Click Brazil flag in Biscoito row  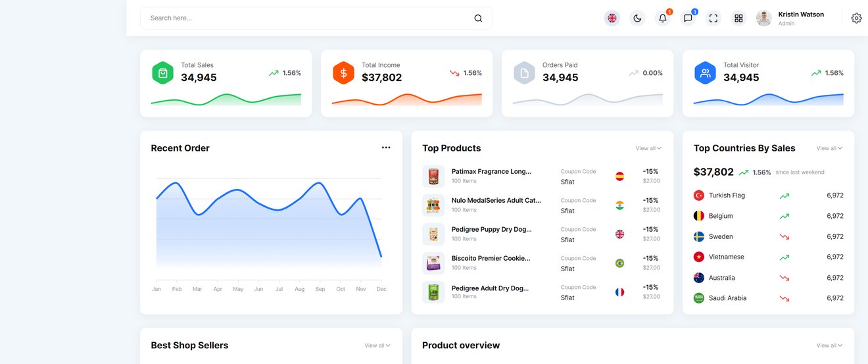point(619,263)
